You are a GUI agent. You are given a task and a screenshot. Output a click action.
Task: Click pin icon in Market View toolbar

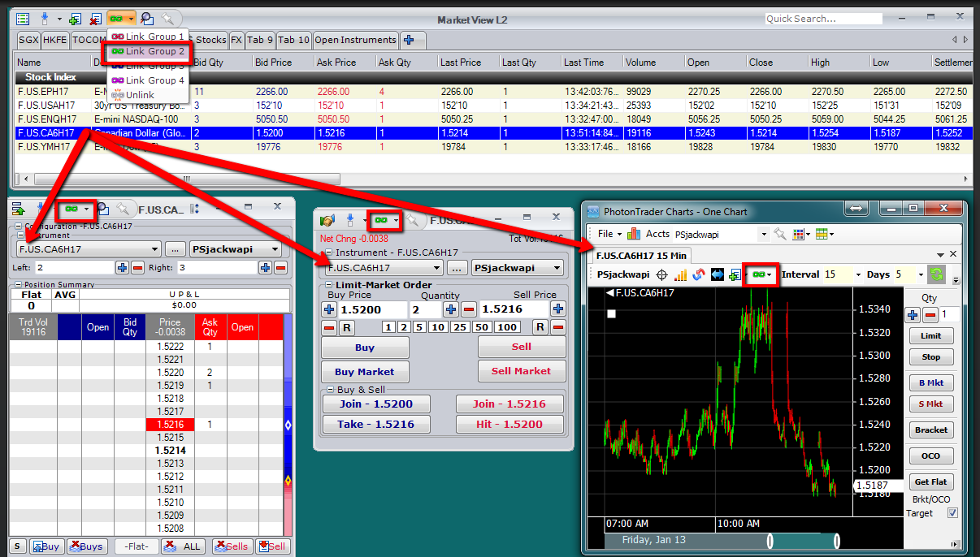pos(167,18)
